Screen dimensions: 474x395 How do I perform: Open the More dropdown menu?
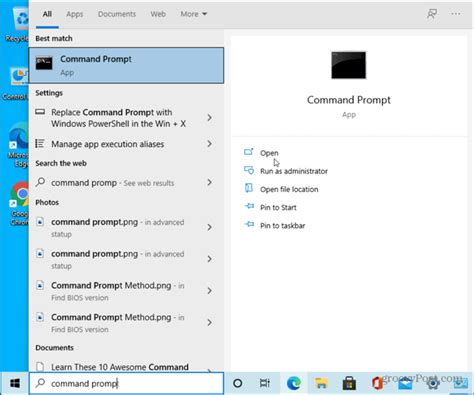[194, 14]
